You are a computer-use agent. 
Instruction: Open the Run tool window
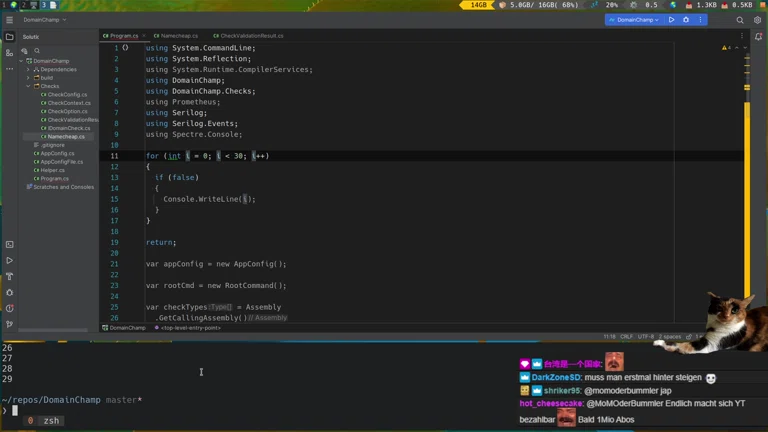point(9,261)
